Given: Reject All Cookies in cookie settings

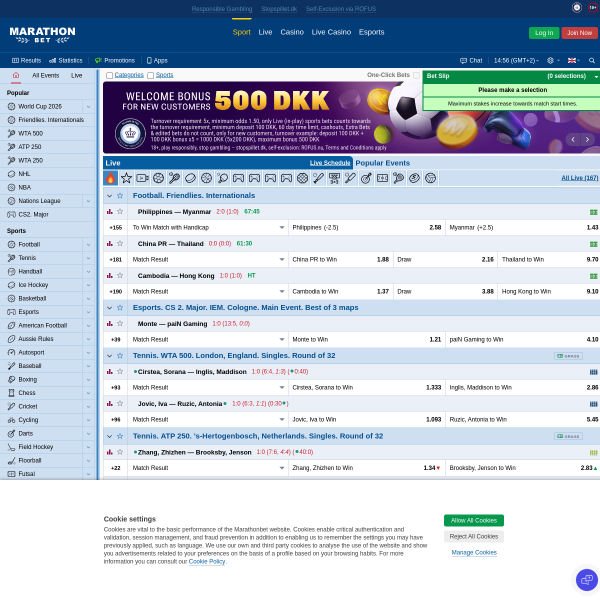Looking at the screenshot, I should click(x=474, y=536).
